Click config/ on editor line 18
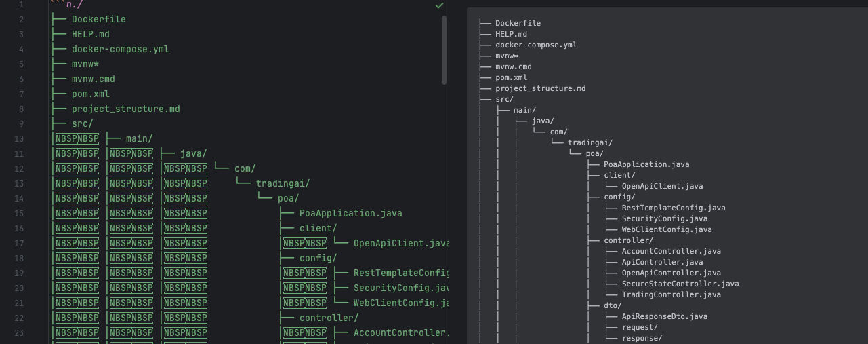 coord(318,258)
